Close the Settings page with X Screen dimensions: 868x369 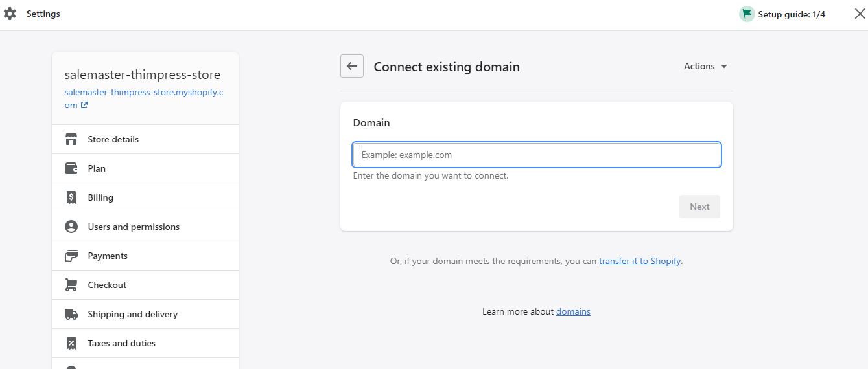coord(860,14)
